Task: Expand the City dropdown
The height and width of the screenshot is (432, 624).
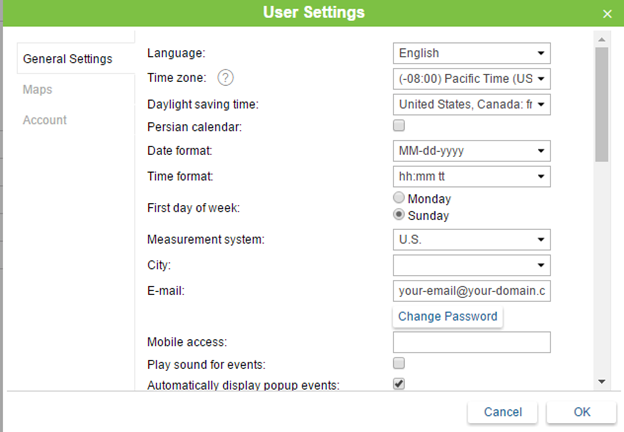Action: coord(471,265)
